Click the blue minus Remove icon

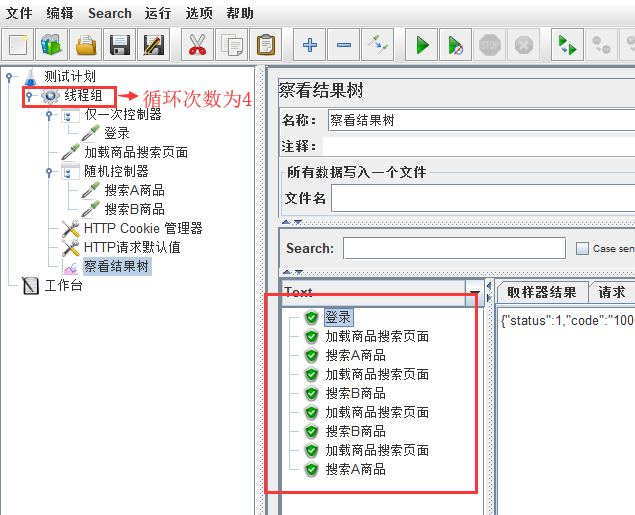tap(343, 45)
